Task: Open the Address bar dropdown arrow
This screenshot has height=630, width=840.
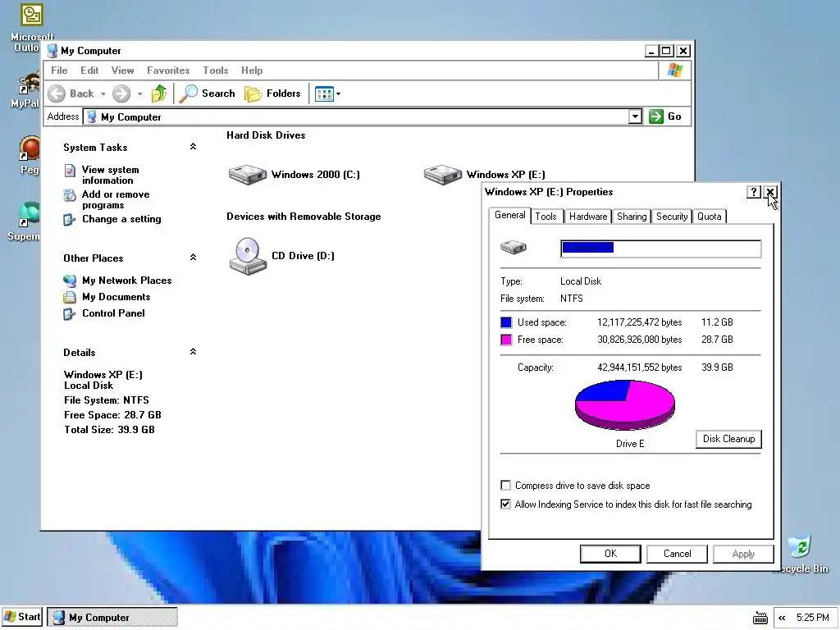Action: pos(635,116)
